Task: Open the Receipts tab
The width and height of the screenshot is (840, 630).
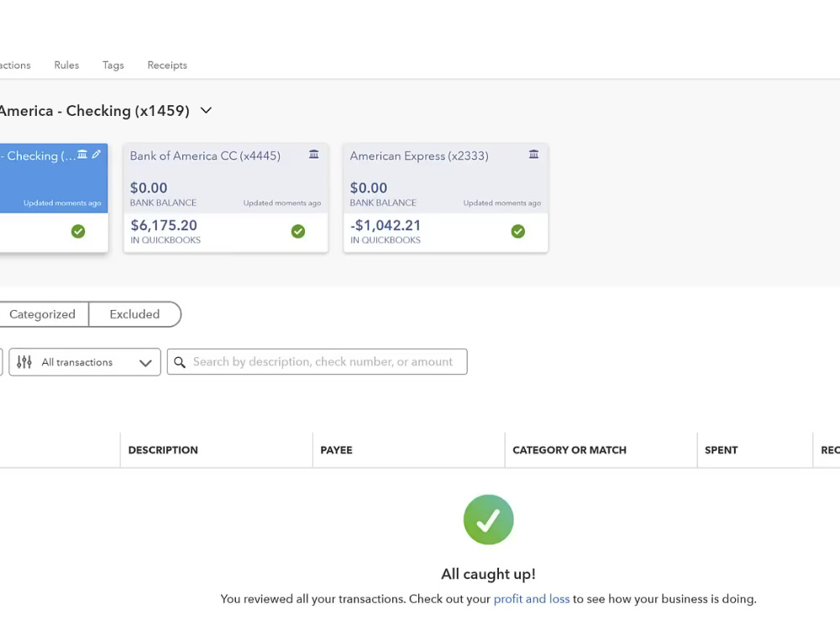Action: 167,66
